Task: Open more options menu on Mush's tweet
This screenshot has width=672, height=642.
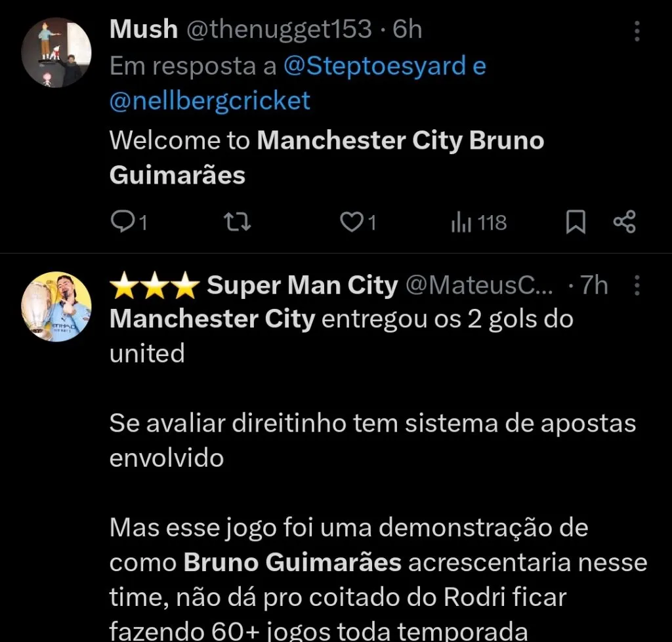Action: point(637,31)
